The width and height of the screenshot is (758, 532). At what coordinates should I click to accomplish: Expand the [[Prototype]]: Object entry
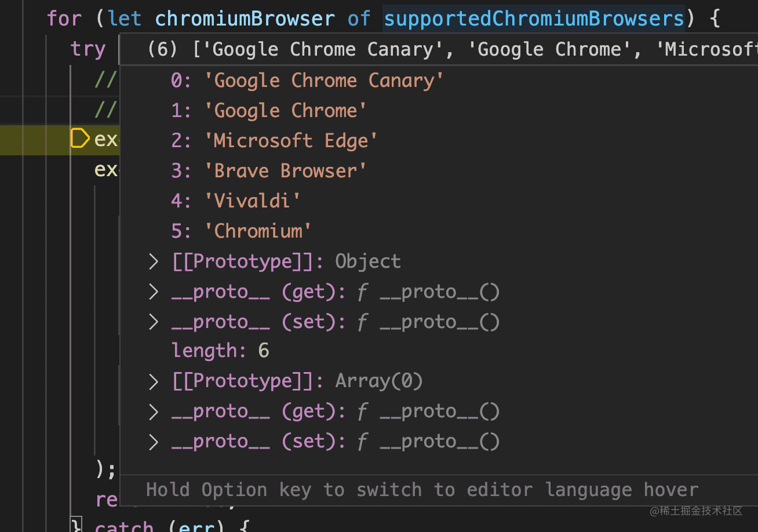154,262
